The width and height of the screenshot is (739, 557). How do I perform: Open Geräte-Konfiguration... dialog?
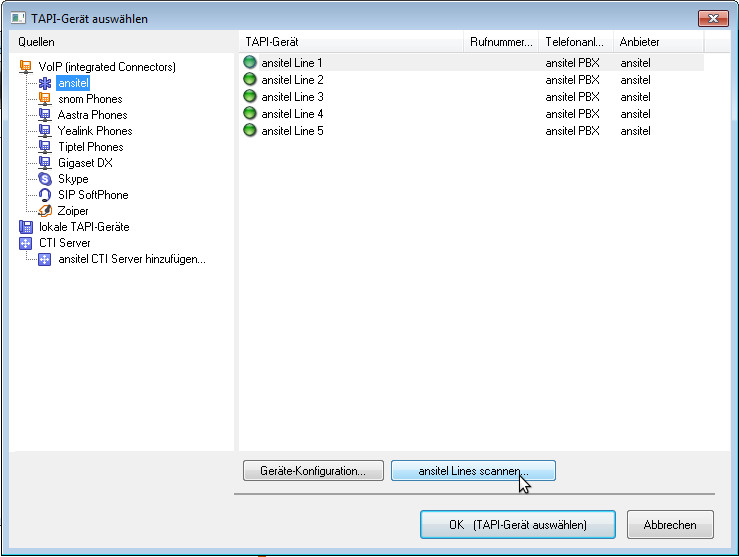313,471
